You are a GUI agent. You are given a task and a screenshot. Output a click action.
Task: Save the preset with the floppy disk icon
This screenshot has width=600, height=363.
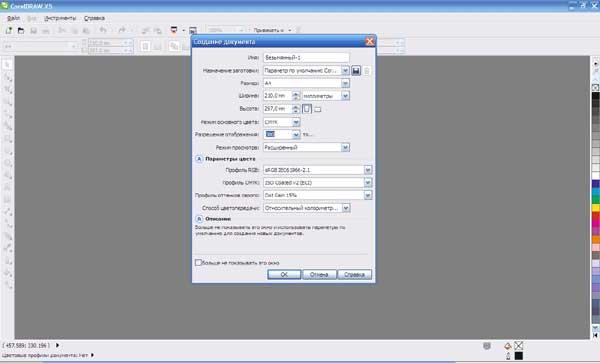[356, 71]
